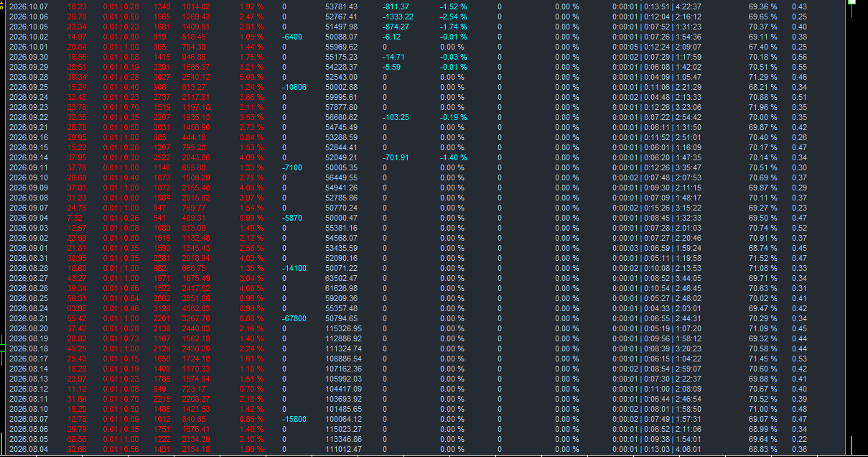The width and height of the screenshot is (868, 457).
Task: Click the balance value 115326.95
Action: pos(343,328)
